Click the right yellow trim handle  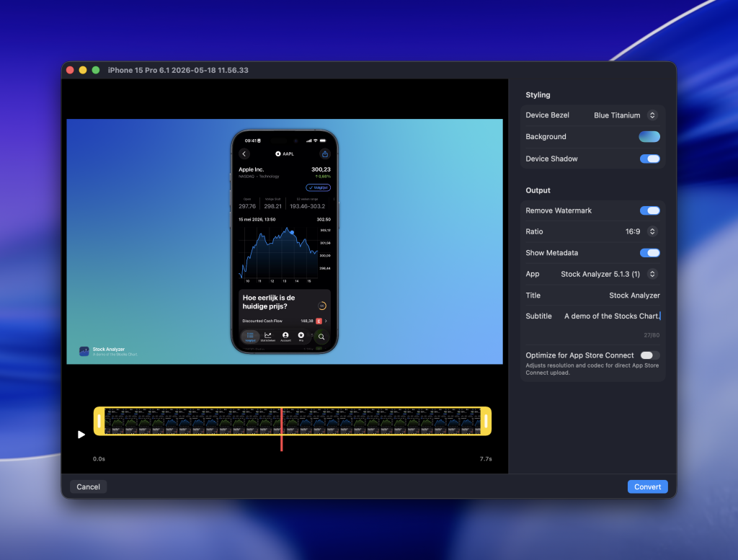486,421
